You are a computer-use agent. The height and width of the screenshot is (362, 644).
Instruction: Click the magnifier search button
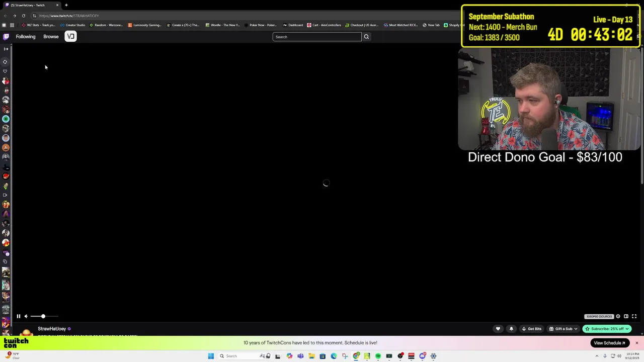click(x=366, y=37)
